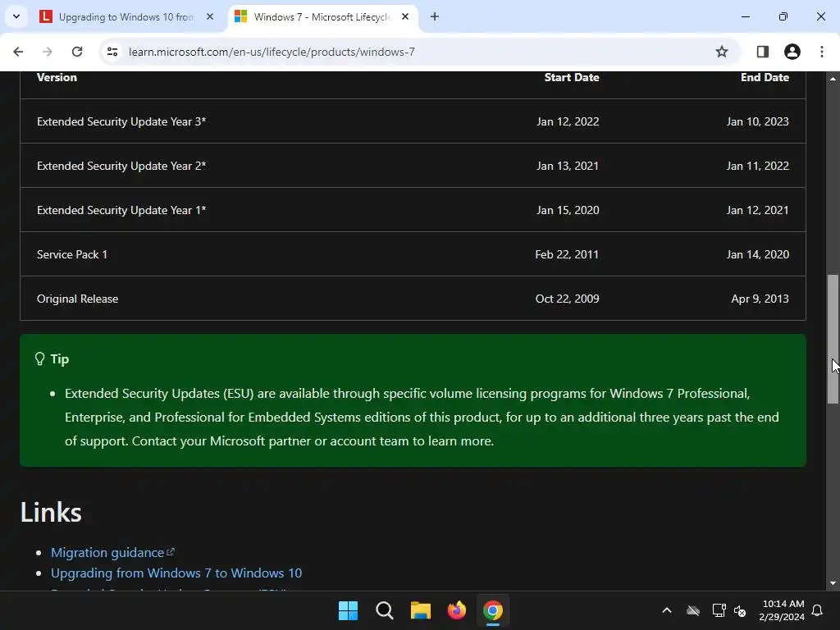The width and height of the screenshot is (840, 630).
Task: Click the End Date column header
Action: [765, 77]
